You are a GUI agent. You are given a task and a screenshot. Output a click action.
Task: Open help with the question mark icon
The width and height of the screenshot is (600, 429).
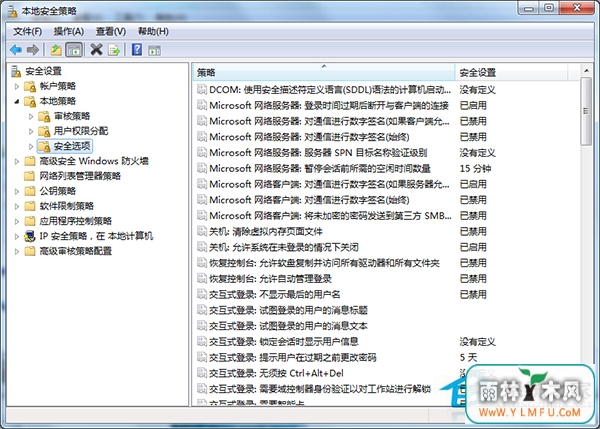pyautogui.click(x=137, y=49)
